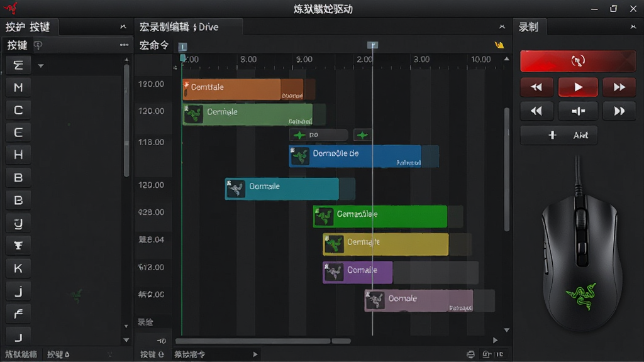Select the 录制 tab

coord(528,27)
